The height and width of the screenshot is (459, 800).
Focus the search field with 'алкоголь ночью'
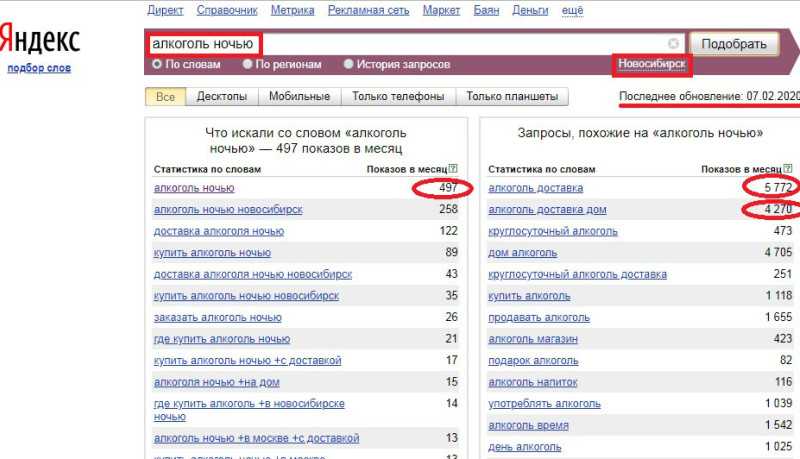point(415,44)
